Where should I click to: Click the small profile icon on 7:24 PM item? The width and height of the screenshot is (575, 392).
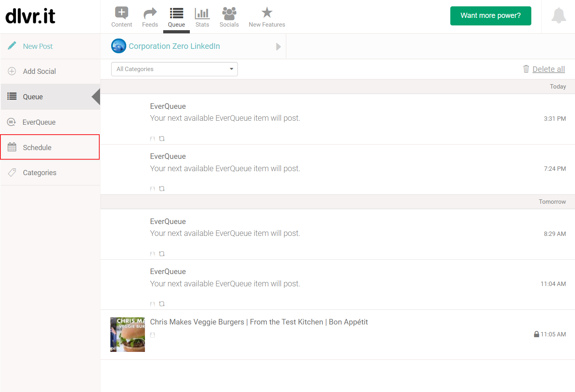pyautogui.click(x=152, y=189)
